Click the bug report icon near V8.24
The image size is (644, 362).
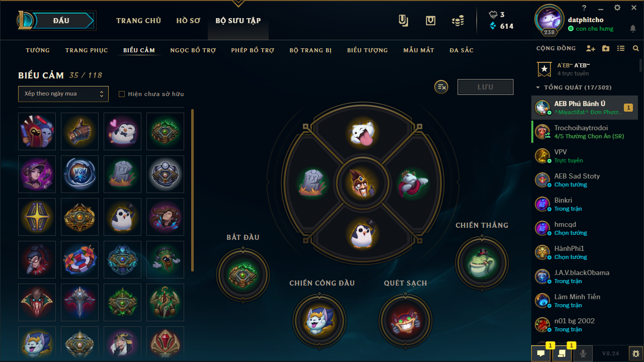pos(636,353)
